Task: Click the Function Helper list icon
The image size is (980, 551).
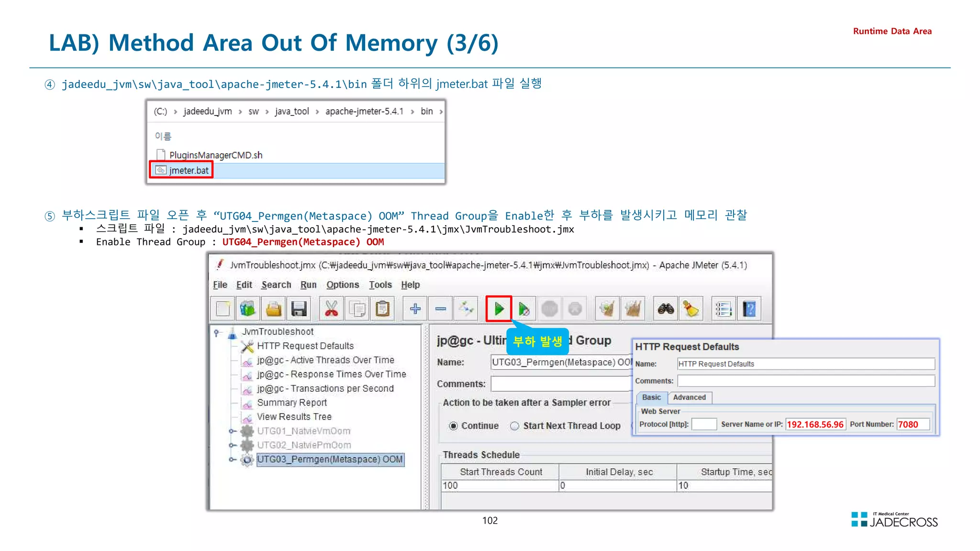Action: pyautogui.click(x=724, y=309)
